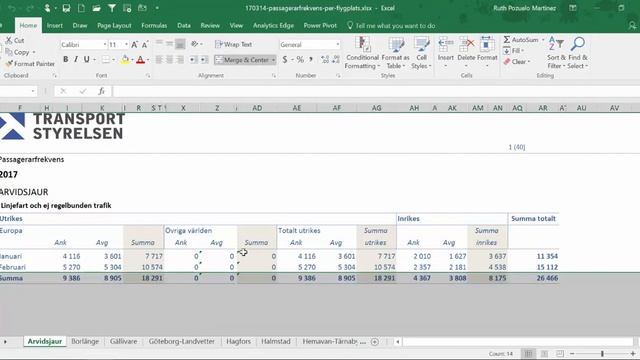Apply the red Font Color
Viewport: 640px width, 360px height.
(140, 60)
